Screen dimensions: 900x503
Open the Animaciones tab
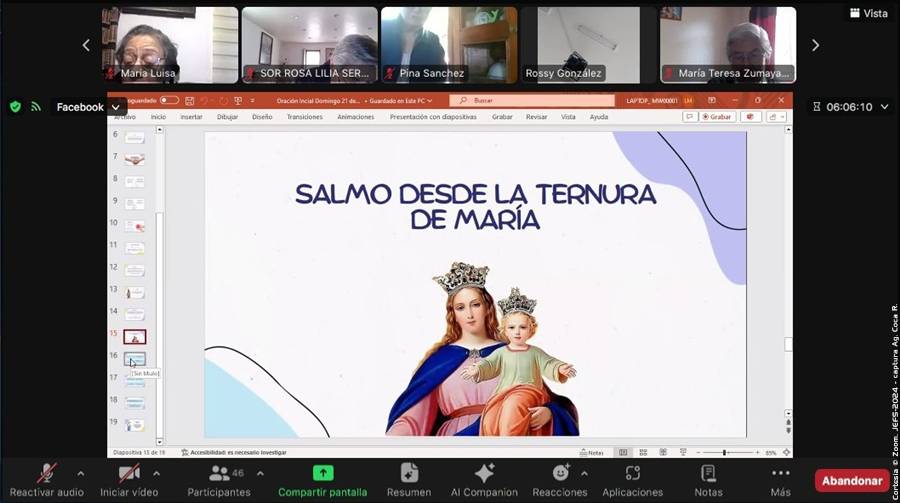[356, 117]
